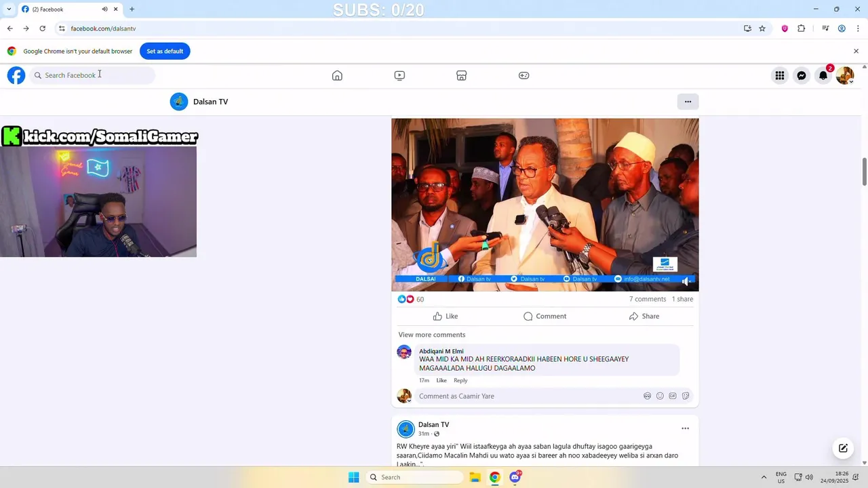
Task: Open a new browser tab
Action: pos(132,9)
